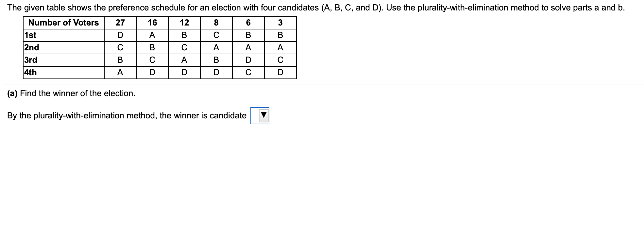The height and width of the screenshot is (225, 644).
Task: Click first-choice A under 16 voters
Action: point(152,35)
